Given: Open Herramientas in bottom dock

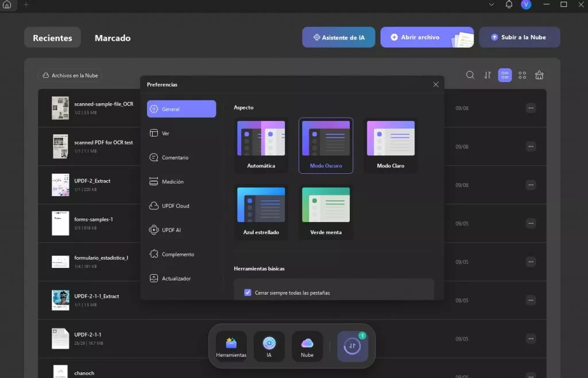Looking at the screenshot, I should click(231, 346).
